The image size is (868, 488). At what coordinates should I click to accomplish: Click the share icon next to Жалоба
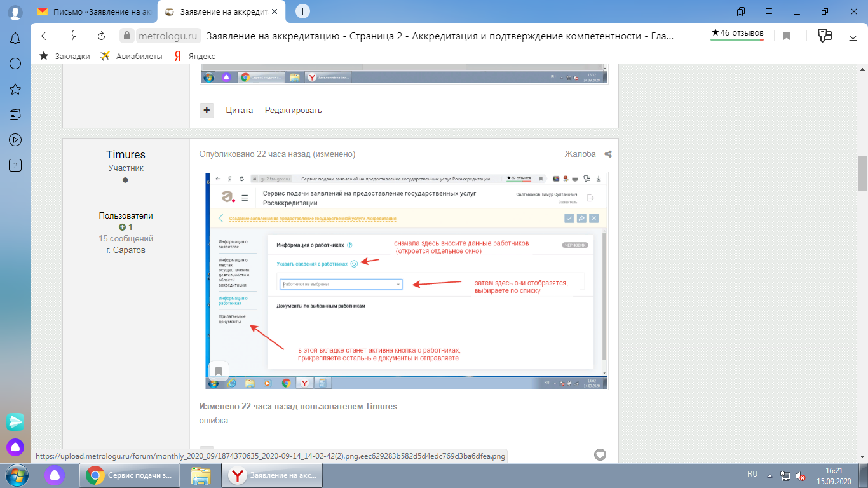608,154
